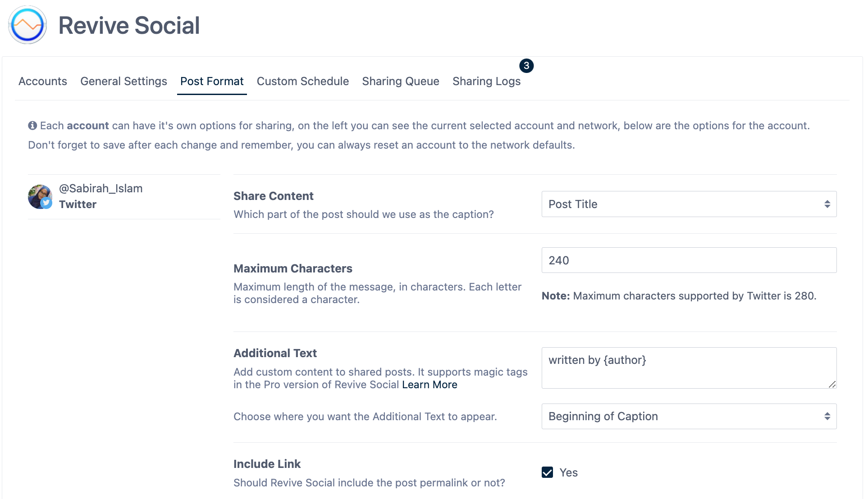The width and height of the screenshot is (868, 499).
Task: Change caption source via Share Content selector
Action: (x=689, y=204)
